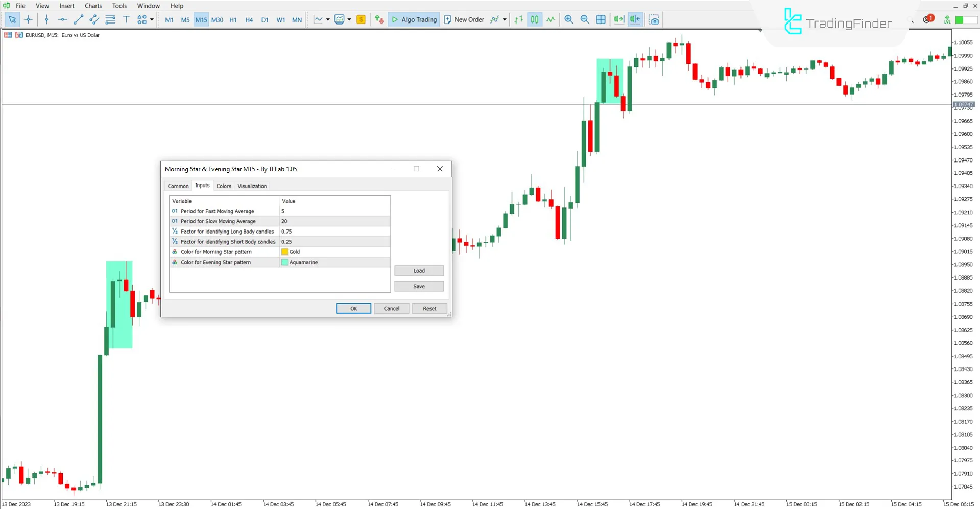Switch to the Colors tab
The image size is (980, 509).
[x=224, y=186]
